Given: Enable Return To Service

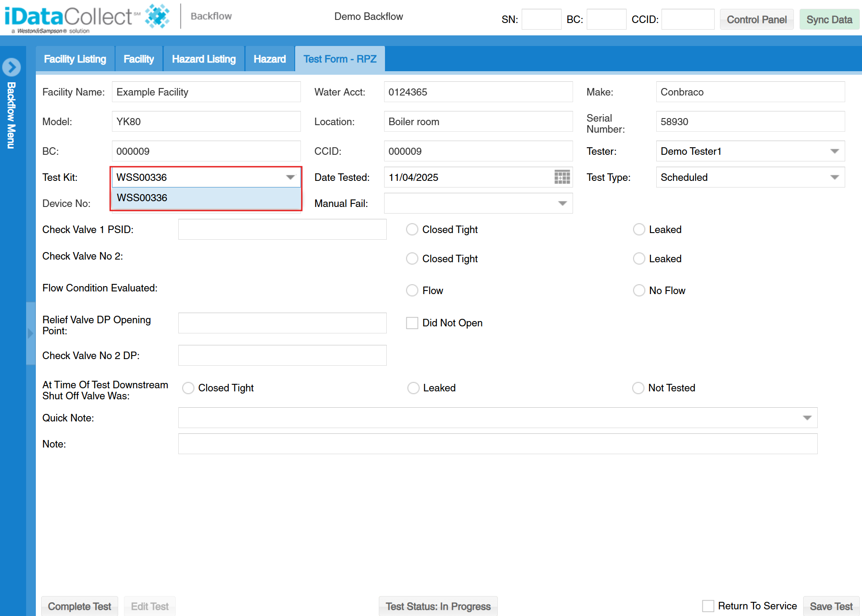Looking at the screenshot, I should pyautogui.click(x=708, y=605).
